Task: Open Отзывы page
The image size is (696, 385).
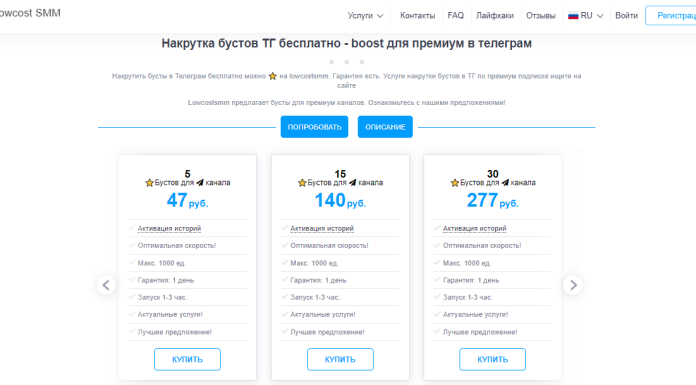Action: click(x=540, y=16)
